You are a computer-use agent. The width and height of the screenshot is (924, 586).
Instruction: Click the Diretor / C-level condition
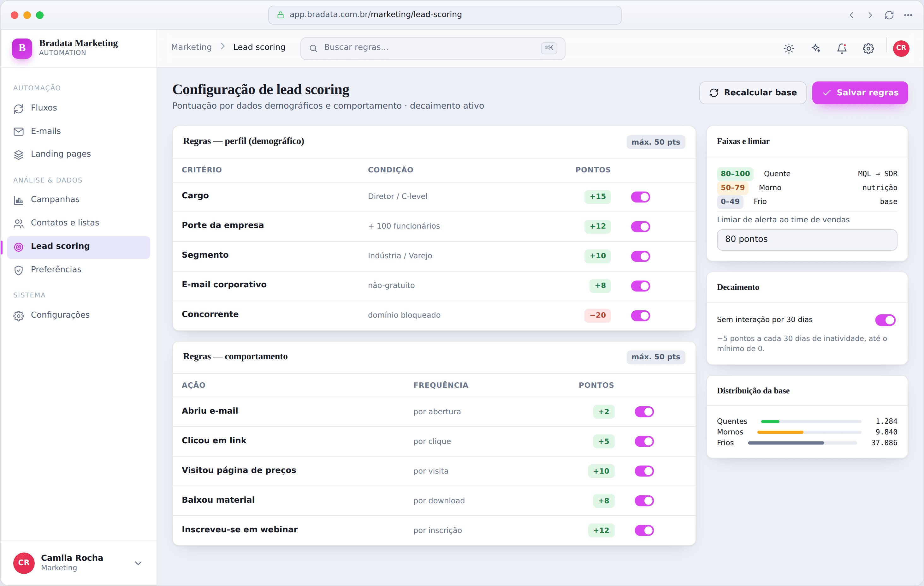[x=397, y=197]
